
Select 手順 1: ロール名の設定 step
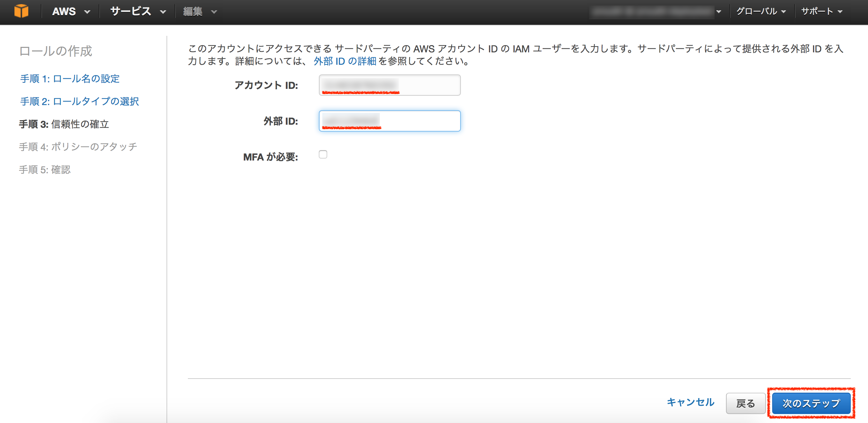[69, 79]
